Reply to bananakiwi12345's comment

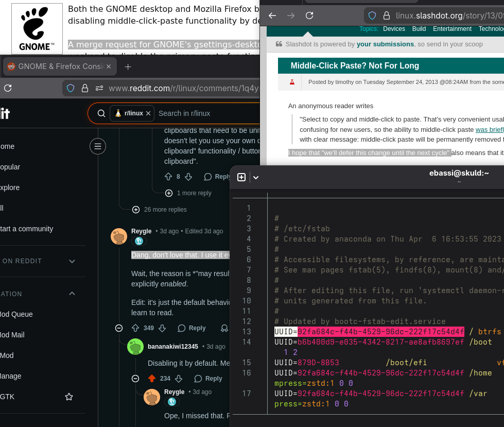click(208, 379)
